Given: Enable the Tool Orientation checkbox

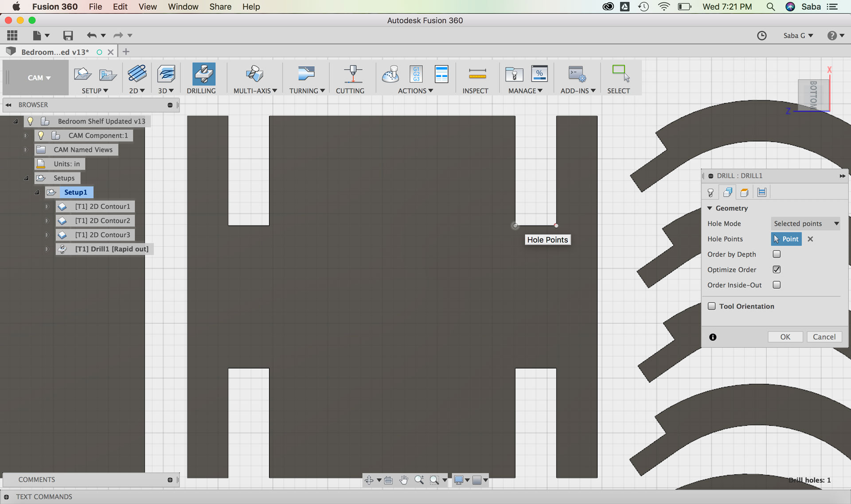Looking at the screenshot, I should point(712,306).
